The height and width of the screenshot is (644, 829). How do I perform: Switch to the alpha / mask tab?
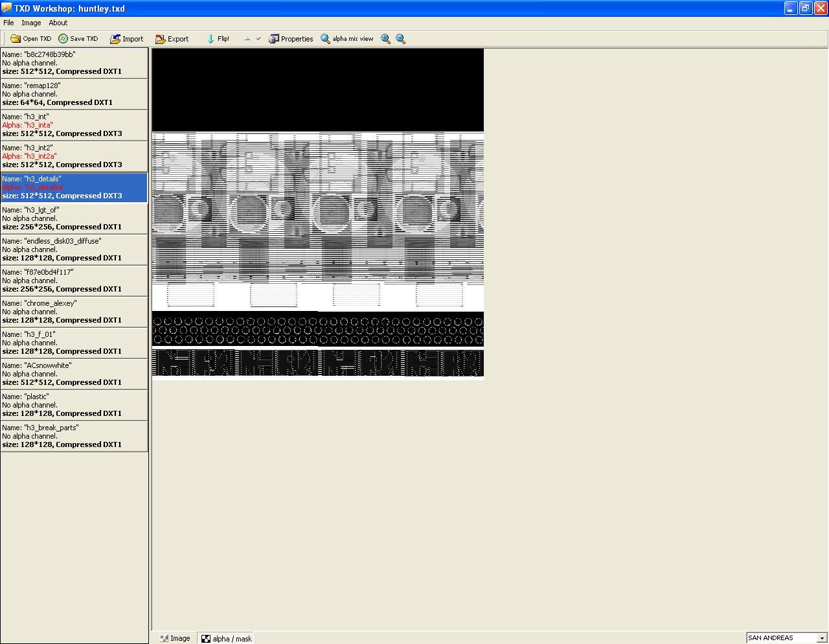[226, 638]
